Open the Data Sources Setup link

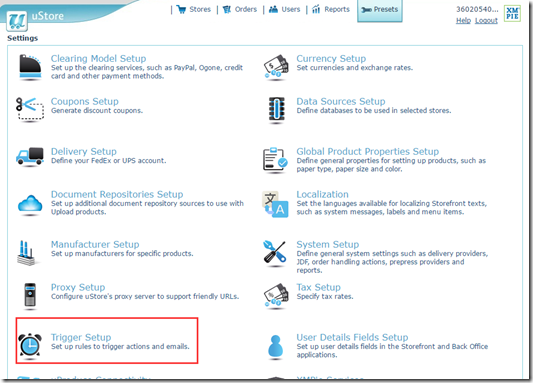pos(341,101)
